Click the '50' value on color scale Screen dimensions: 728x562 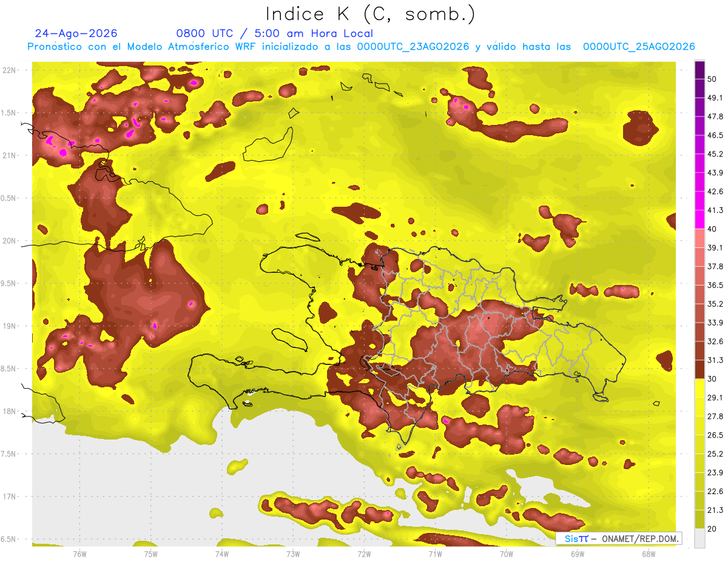712,79
